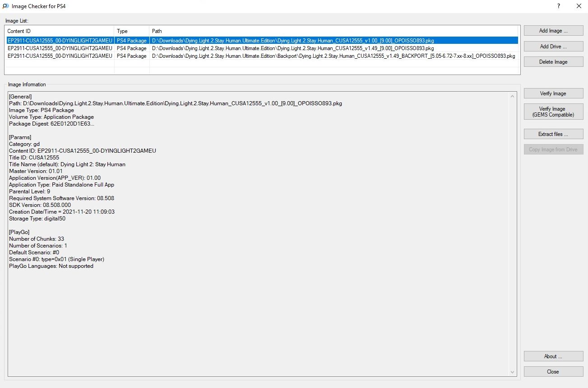Click the Add Image button
588x388 pixels.
(553, 31)
